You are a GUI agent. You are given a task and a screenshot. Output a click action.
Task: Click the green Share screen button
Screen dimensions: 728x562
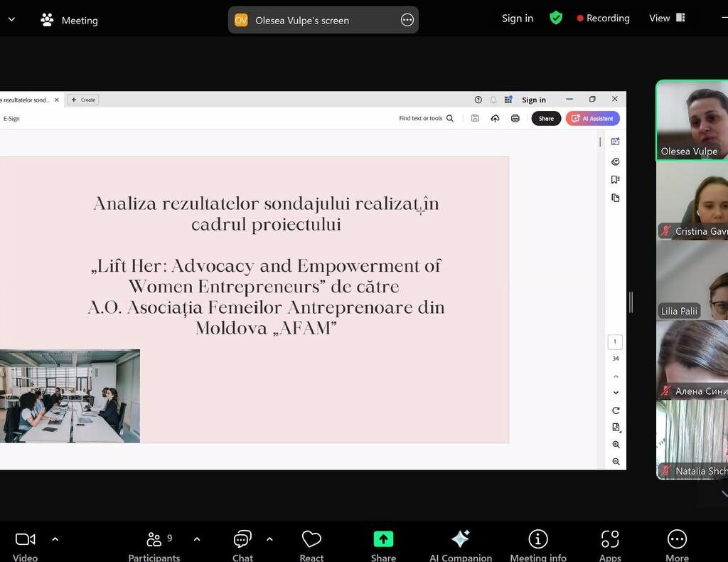coord(383,542)
